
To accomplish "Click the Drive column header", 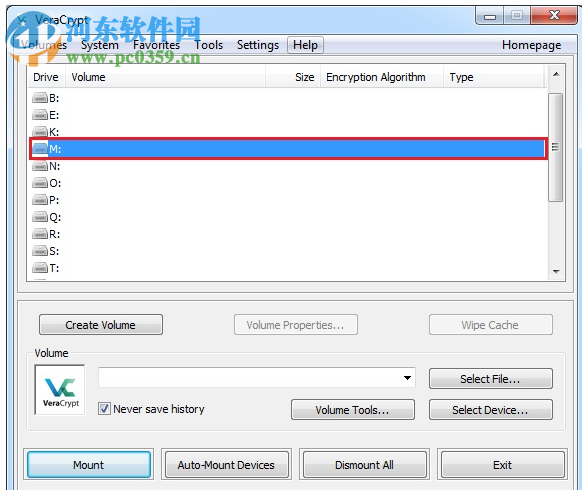I will coord(47,77).
